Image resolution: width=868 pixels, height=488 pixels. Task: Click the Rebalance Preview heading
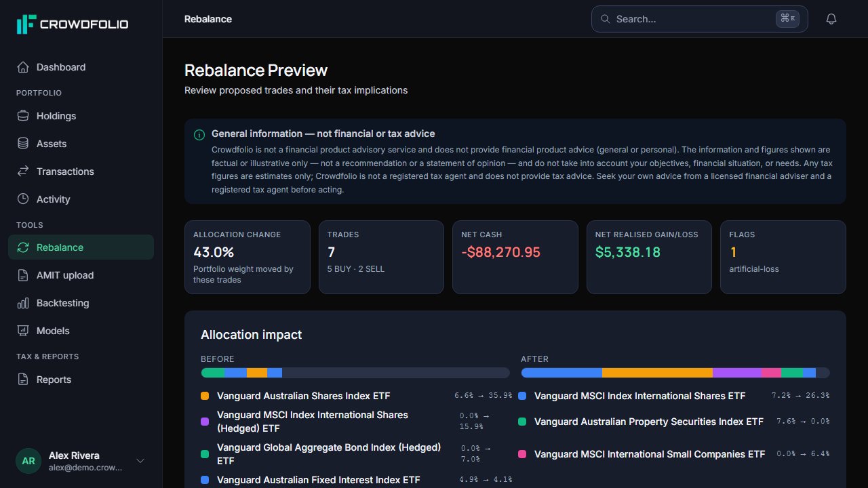(x=256, y=70)
